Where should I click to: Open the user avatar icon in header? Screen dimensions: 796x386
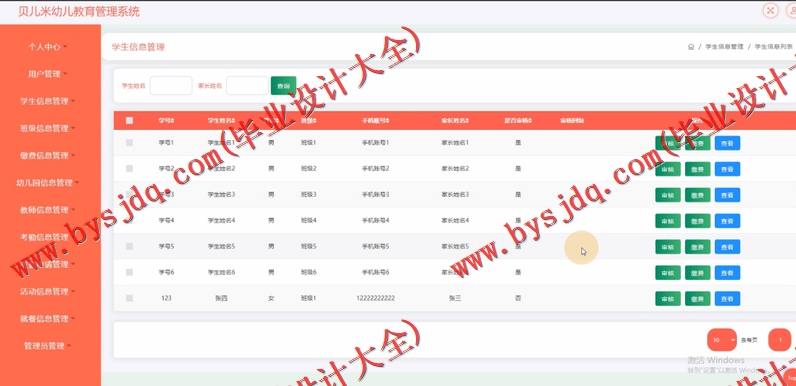(792, 11)
